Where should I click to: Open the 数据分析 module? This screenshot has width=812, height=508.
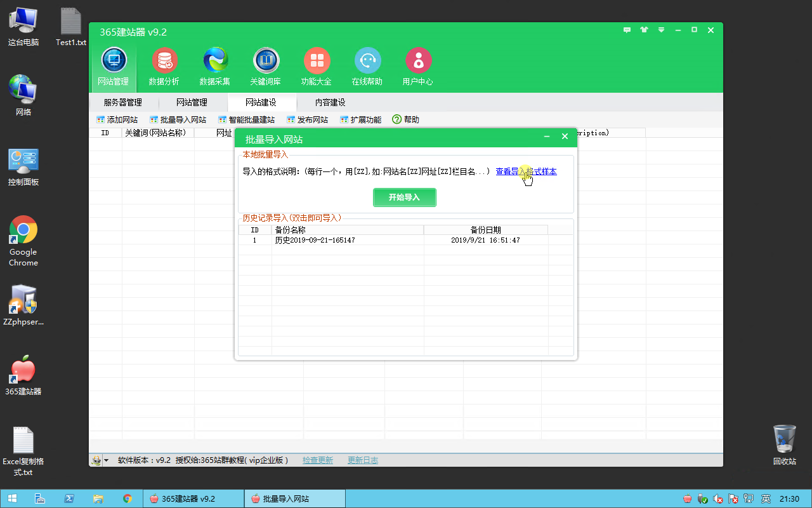164,67
